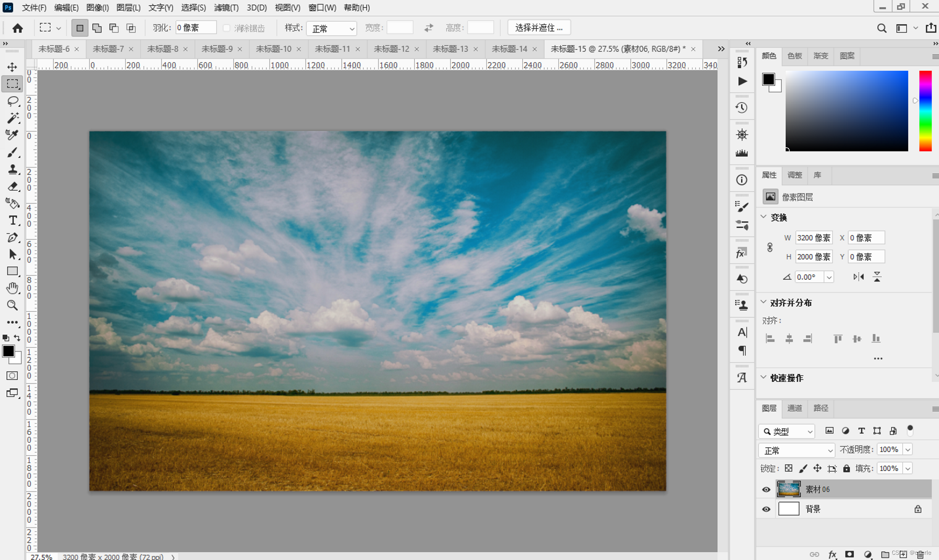Select the Eraser tool

coord(12,186)
